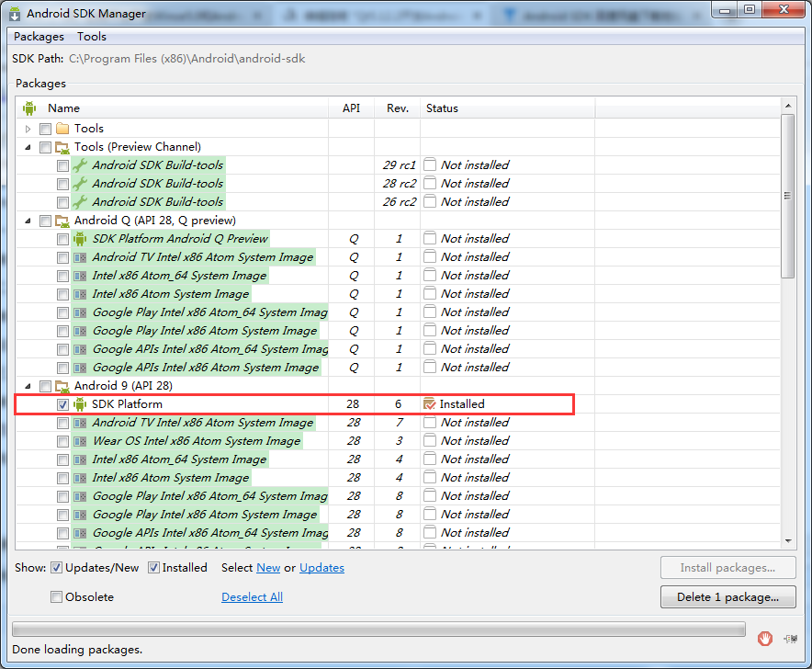Viewport: 812px width, 669px height.
Task: Click the icon of Wear OS Intel x86 Atom image
Action: (x=80, y=441)
